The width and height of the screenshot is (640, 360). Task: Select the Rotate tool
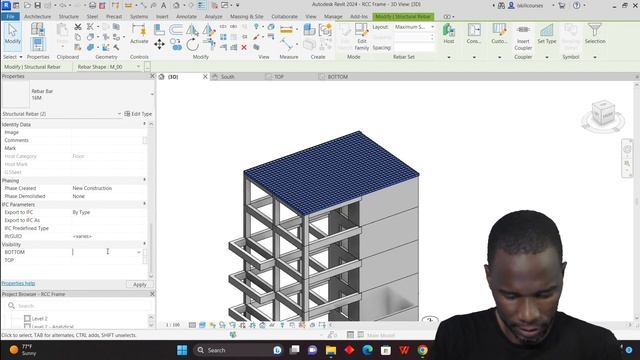[192, 44]
